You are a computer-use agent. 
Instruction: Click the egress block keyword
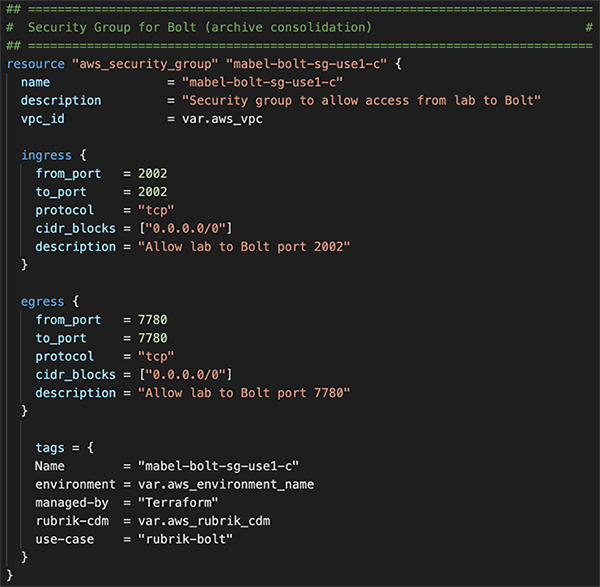tap(42, 302)
